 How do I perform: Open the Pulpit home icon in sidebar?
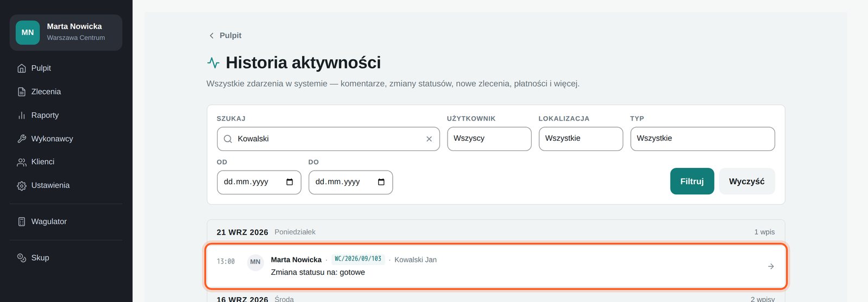click(x=22, y=68)
